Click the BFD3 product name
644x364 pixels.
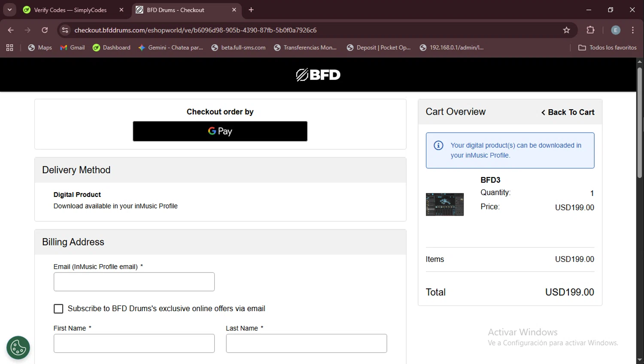[x=490, y=180]
